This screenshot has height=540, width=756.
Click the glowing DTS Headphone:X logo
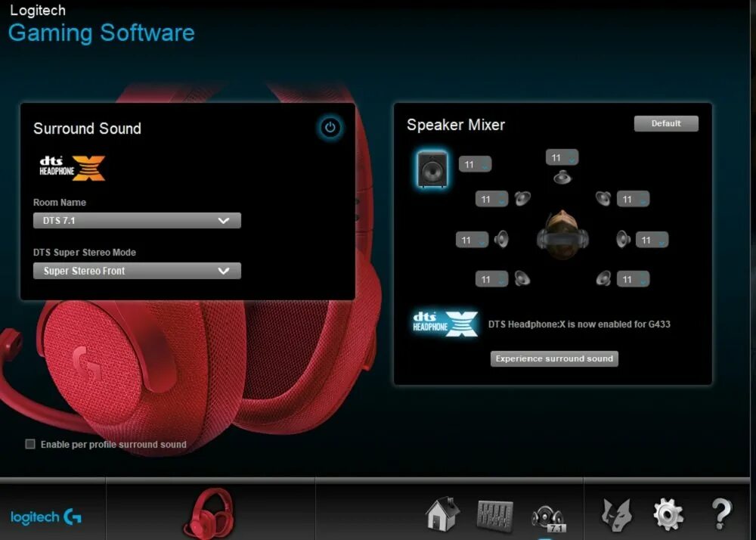445,324
